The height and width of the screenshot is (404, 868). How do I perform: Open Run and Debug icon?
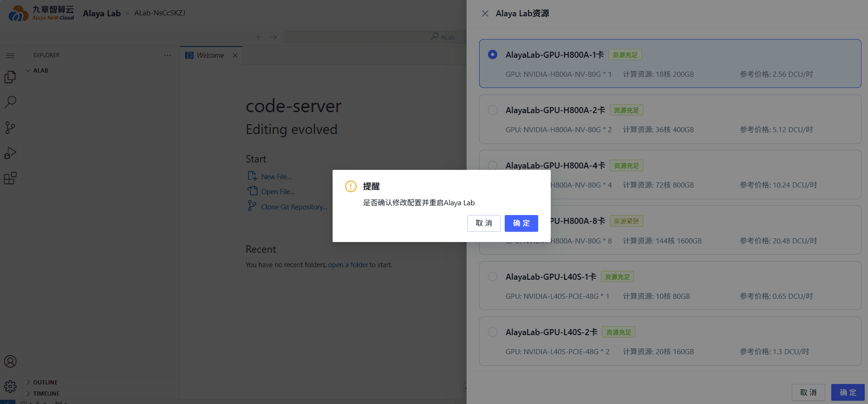point(10,153)
